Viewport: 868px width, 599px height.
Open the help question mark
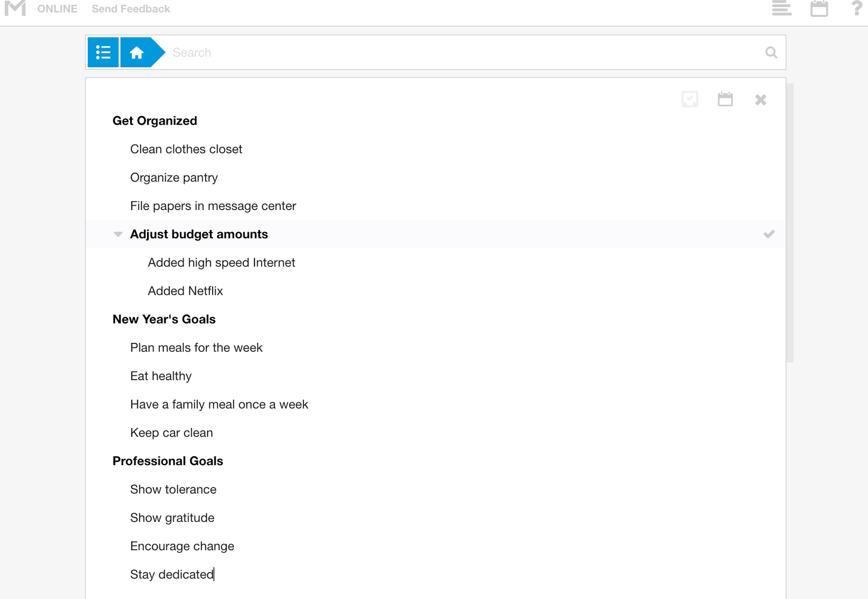(x=857, y=8)
